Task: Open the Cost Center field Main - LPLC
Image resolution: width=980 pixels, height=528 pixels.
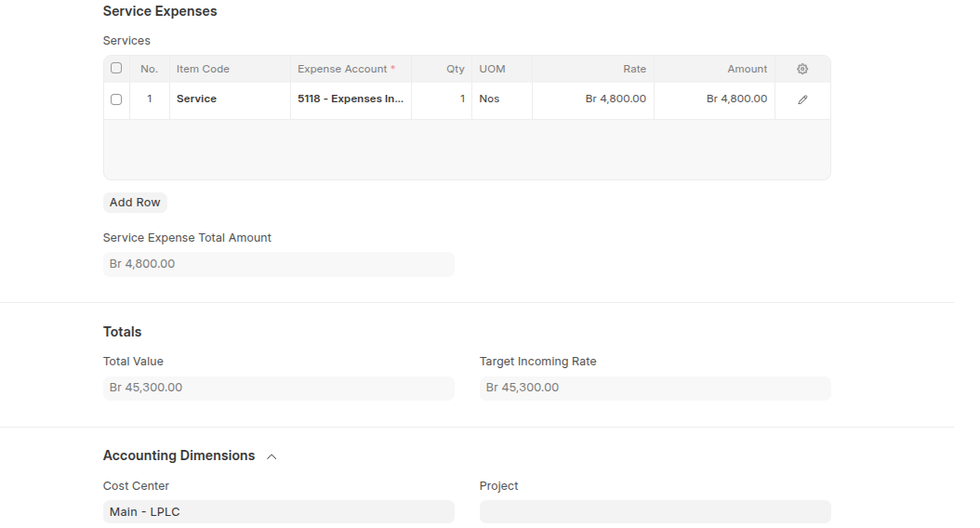Action: point(278,512)
